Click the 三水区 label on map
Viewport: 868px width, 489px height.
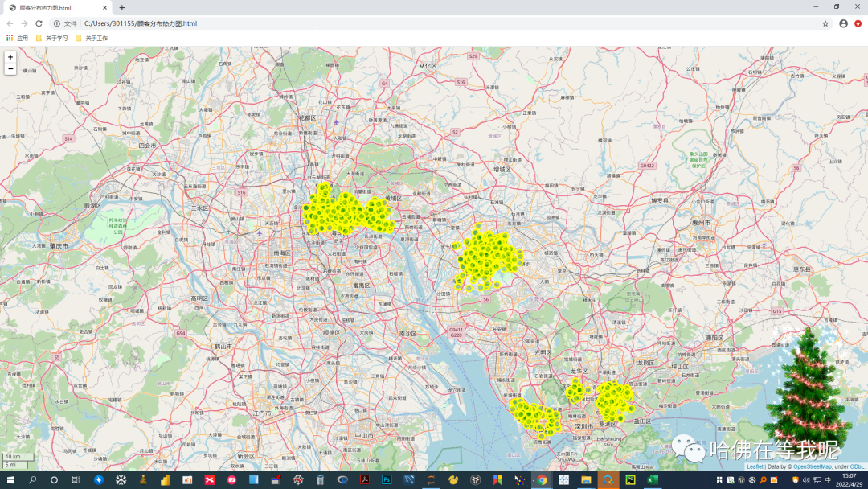point(200,208)
